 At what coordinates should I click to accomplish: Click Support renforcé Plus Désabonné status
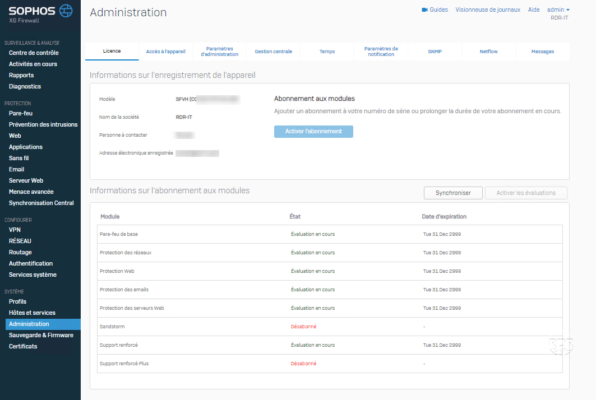303,363
